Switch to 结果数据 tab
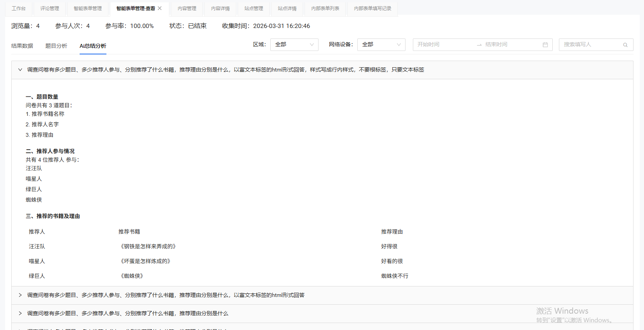Screen dimensions: 644x330 22,46
